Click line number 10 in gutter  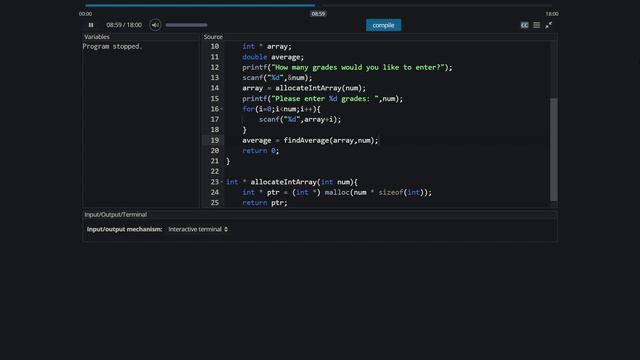215,47
